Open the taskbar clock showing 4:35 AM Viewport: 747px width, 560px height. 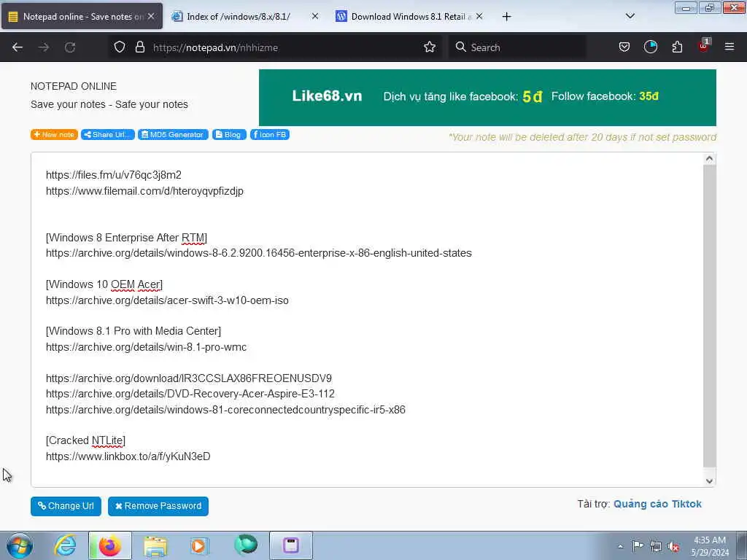(x=710, y=545)
